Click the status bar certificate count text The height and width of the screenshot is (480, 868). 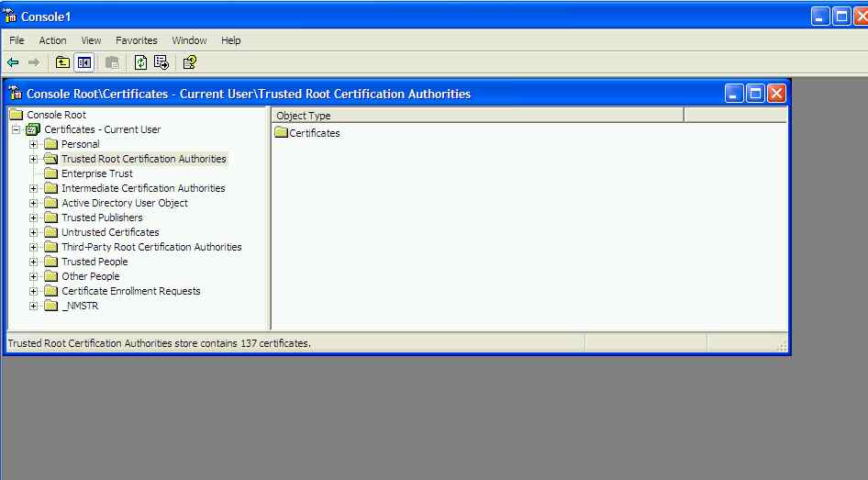[160, 343]
